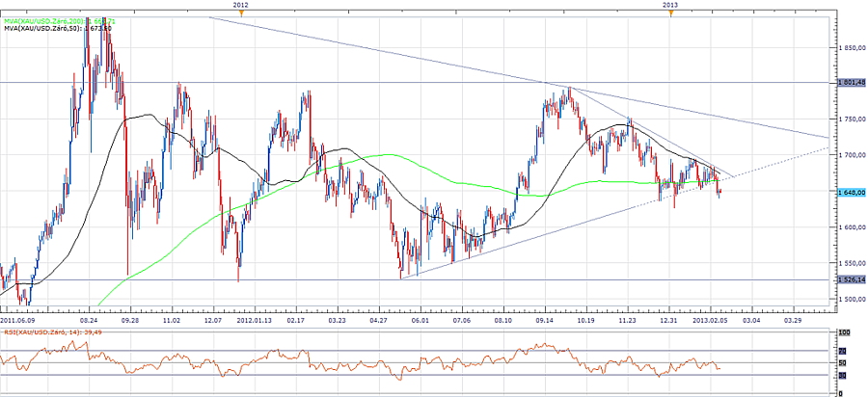The image size is (868, 397).
Task: Click the 1 648,00 current price tag
Action: pyautogui.click(x=849, y=191)
